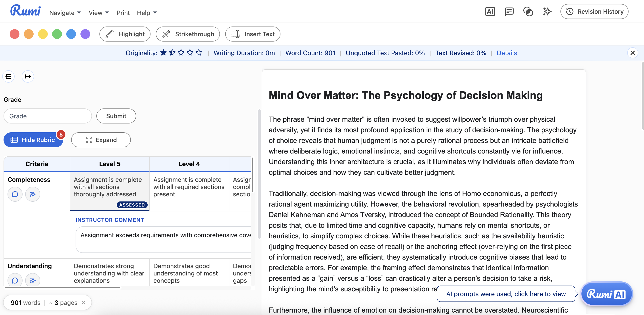This screenshot has height=315, width=644.
Task: Click the Print menu item
Action: [123, 13]
